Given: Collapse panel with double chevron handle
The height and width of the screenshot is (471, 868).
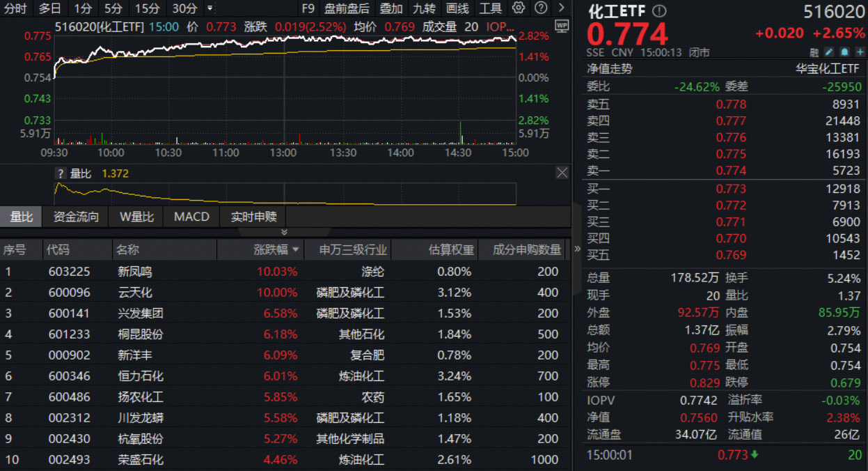Looking at the screenshot, I should pos(284,232).
